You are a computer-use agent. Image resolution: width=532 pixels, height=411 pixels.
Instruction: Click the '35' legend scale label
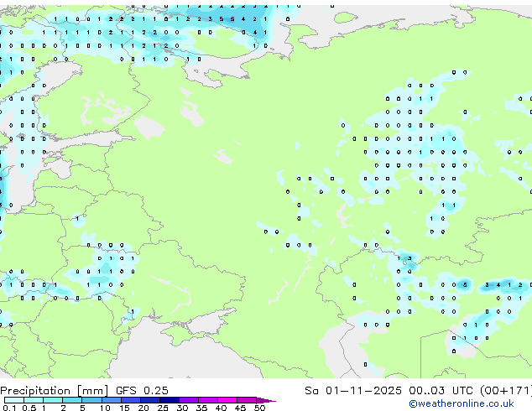pos(201,408)
